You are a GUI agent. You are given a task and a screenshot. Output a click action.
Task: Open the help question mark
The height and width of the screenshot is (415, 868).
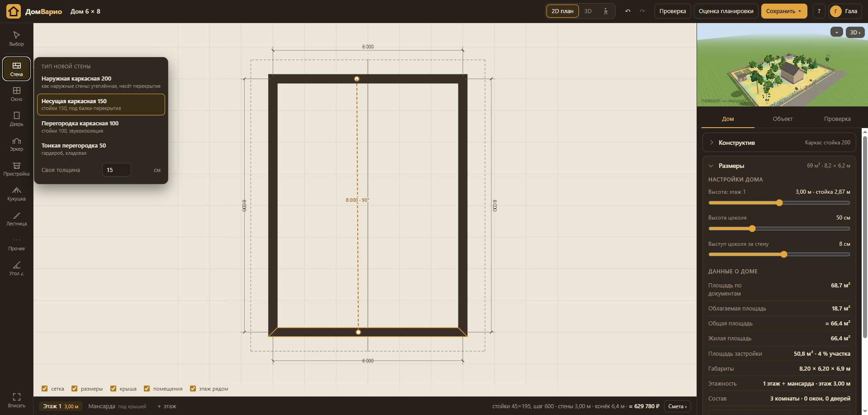(819, 11)
